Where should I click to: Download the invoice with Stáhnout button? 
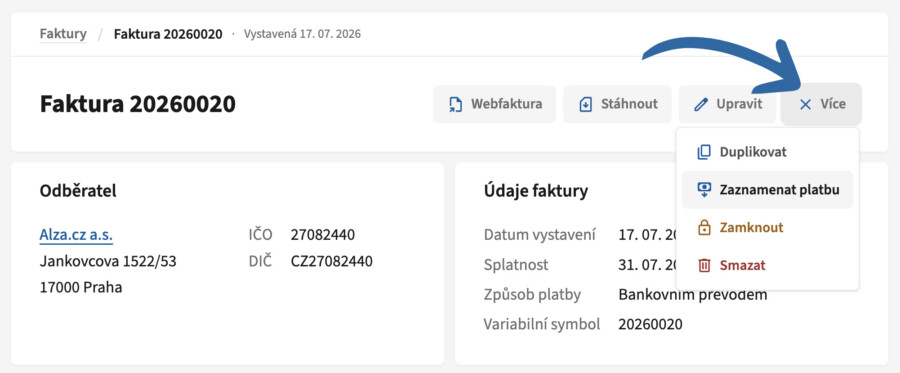point(618,104)
